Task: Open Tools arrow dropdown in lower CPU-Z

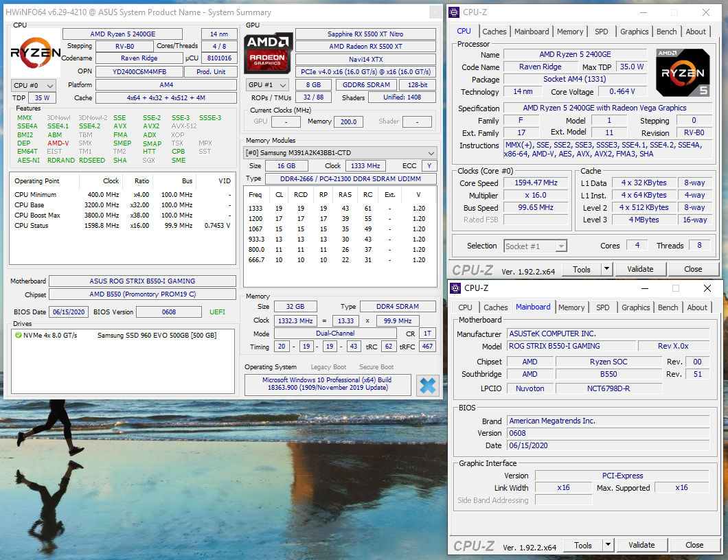Action: coord(608,545)
